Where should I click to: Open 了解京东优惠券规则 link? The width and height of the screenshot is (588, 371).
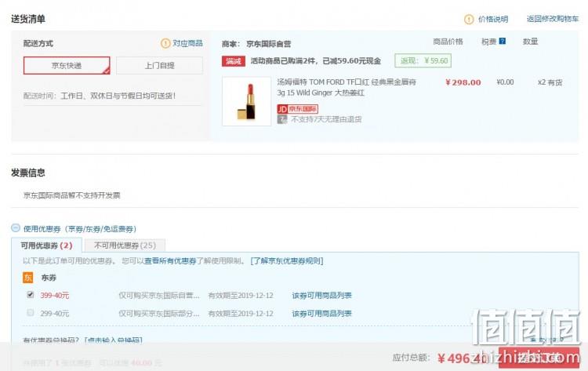pyautogui.click(x=287, y=260)
